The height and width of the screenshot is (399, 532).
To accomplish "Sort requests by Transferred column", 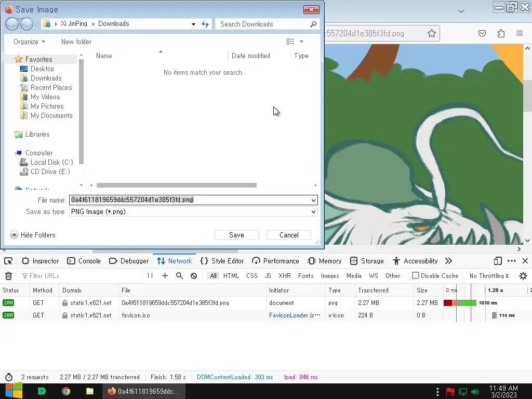I will coord(373,290).
